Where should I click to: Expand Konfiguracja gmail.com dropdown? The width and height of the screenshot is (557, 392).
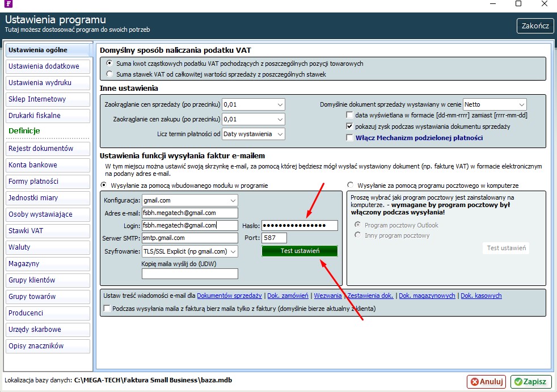(233, 200)
